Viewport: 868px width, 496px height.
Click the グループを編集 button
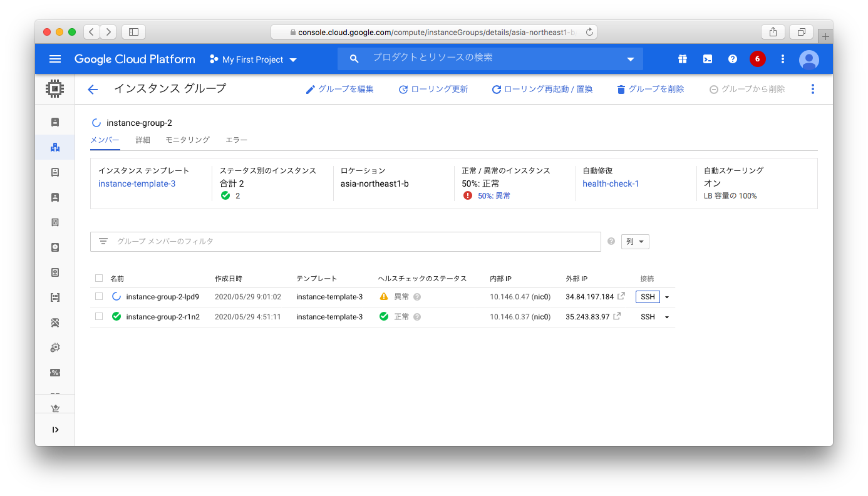pyautogui.click(x=339, y=89)
